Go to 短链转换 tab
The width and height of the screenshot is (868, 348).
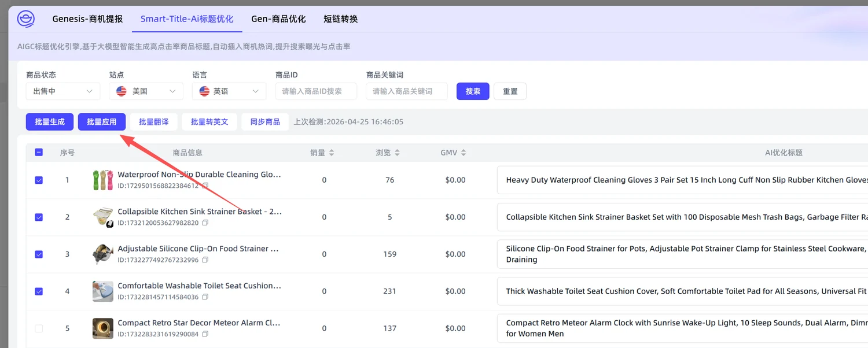pos(341,19)
